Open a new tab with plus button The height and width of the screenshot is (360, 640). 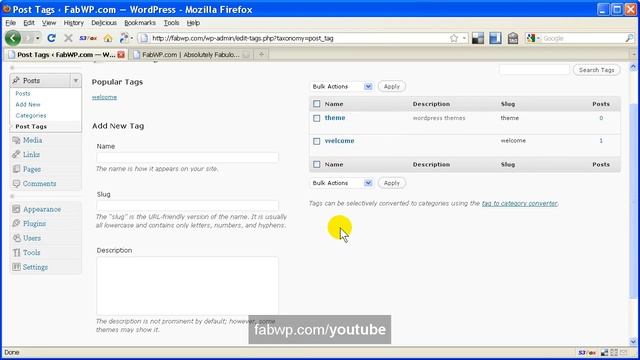click(261, 54)
